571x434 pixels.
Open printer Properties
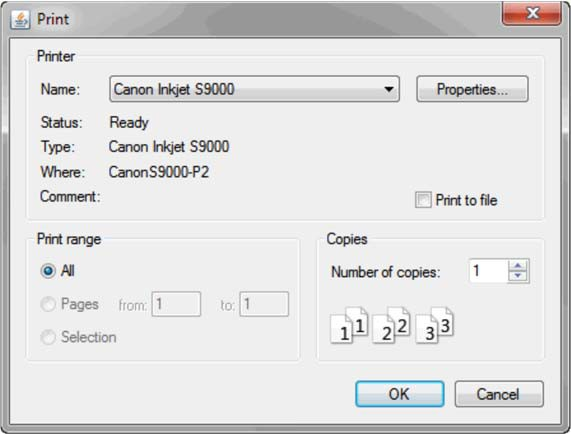coord(472,89)
